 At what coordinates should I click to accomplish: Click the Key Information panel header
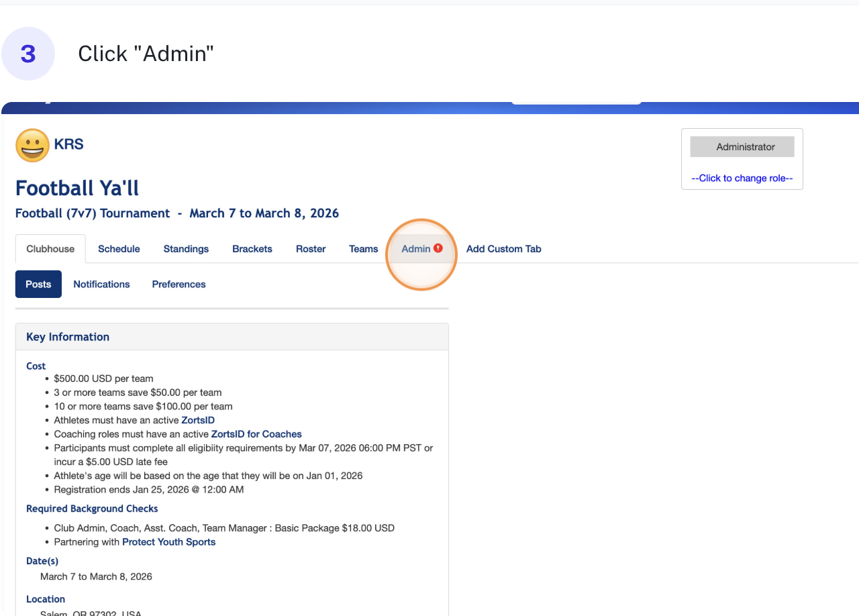67,336
